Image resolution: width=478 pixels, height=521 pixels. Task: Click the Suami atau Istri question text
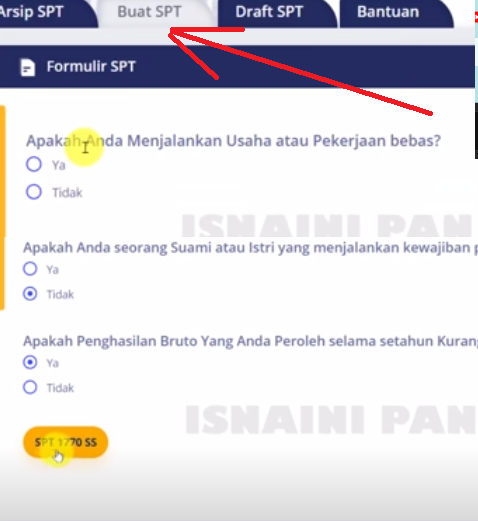click(x=250, y=248)
